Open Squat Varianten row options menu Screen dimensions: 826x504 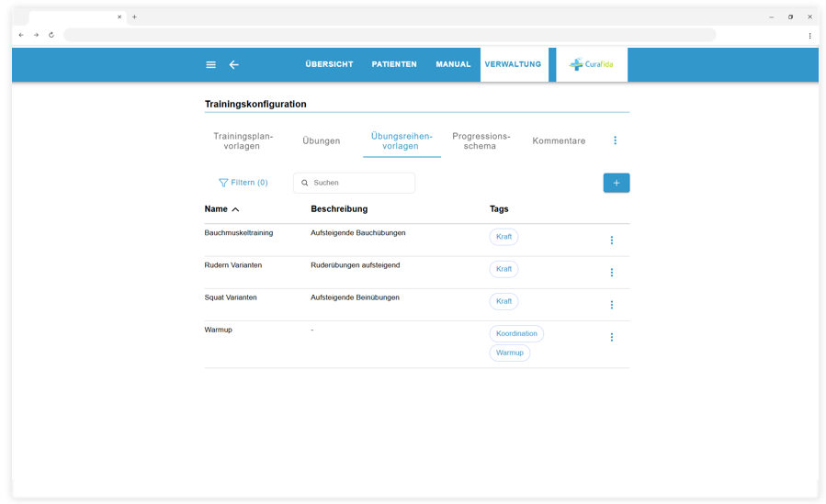pyautogui.click(x=612, y=305)
